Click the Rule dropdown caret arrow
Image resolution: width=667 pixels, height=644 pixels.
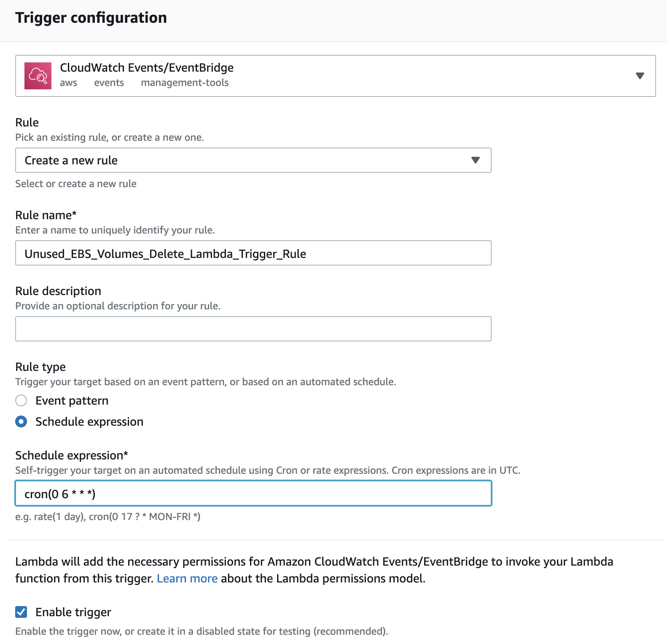pos(476,160)
